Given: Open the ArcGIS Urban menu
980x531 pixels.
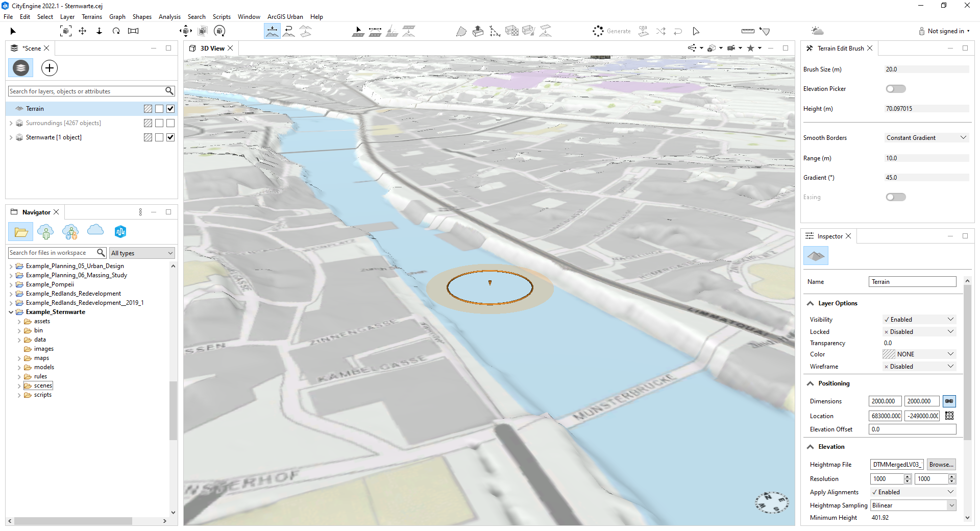Looking at the screenshot, I should 285,16.
